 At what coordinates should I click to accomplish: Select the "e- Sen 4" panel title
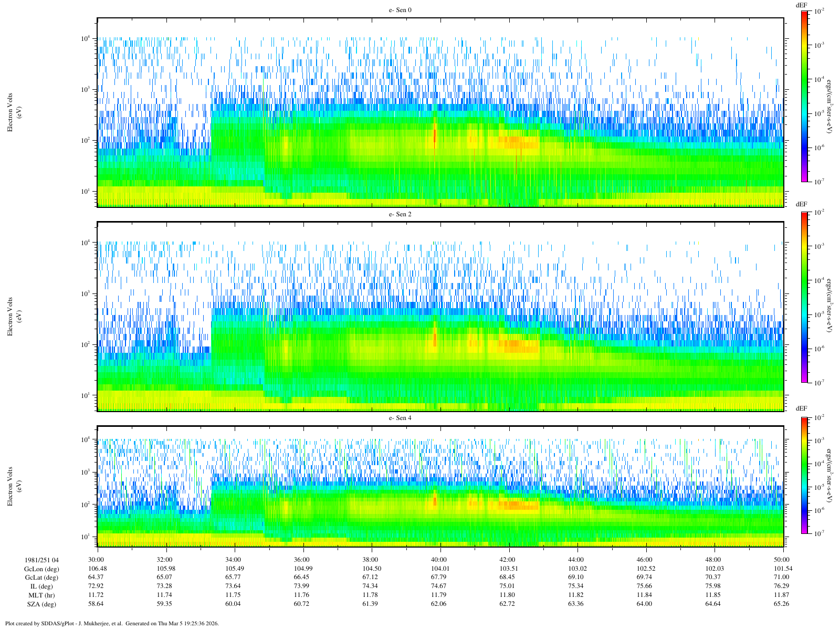point(400,418)
